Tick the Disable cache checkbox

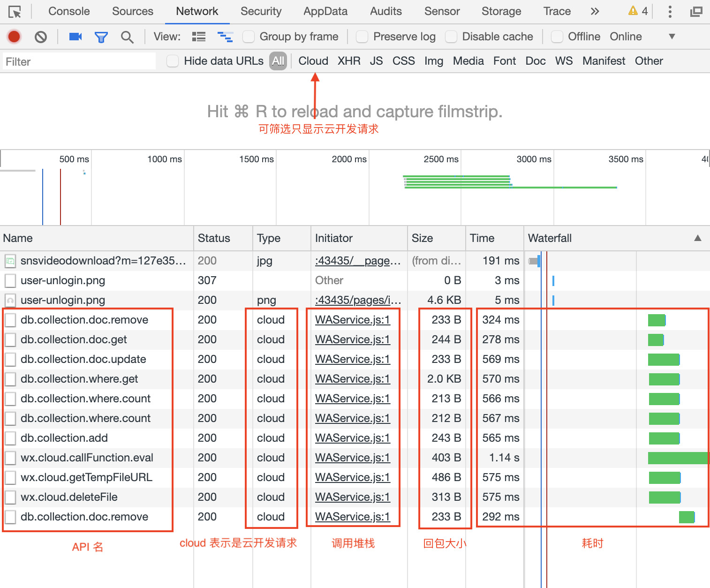coord(451,37)
